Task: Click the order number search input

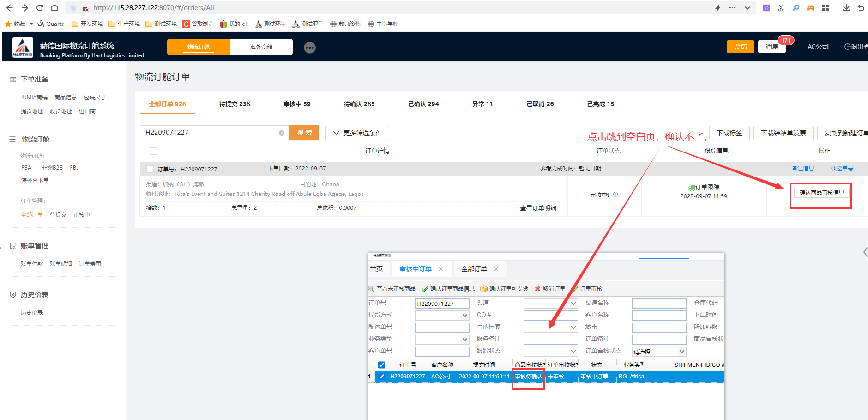Action: click(x=210, y=133)
